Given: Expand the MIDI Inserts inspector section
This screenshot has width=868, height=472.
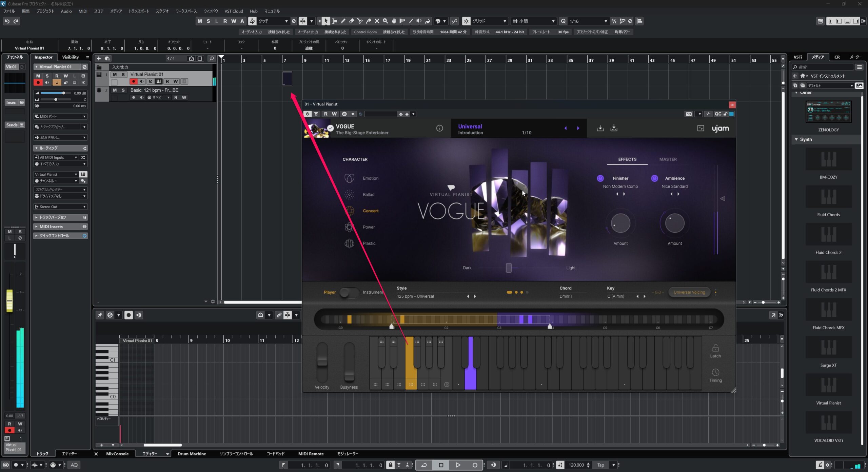Looking at the screenshot, I should 60,227.
